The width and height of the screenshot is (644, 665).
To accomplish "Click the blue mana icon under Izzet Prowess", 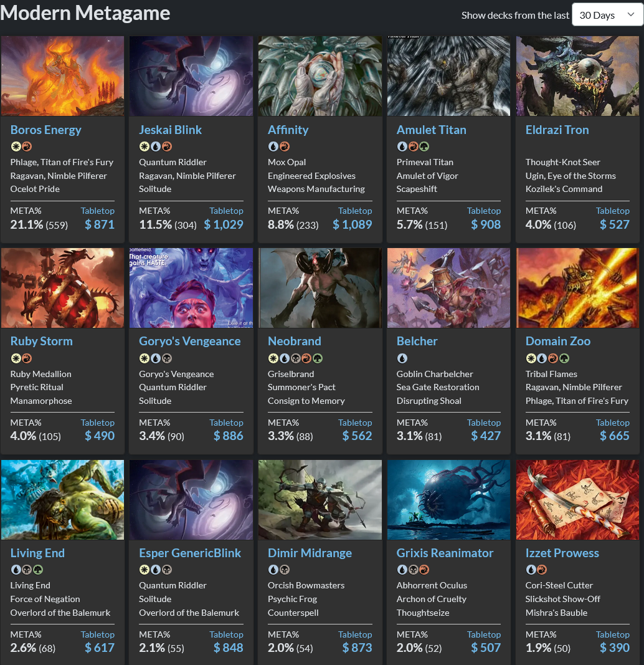I will coord(531,570).
